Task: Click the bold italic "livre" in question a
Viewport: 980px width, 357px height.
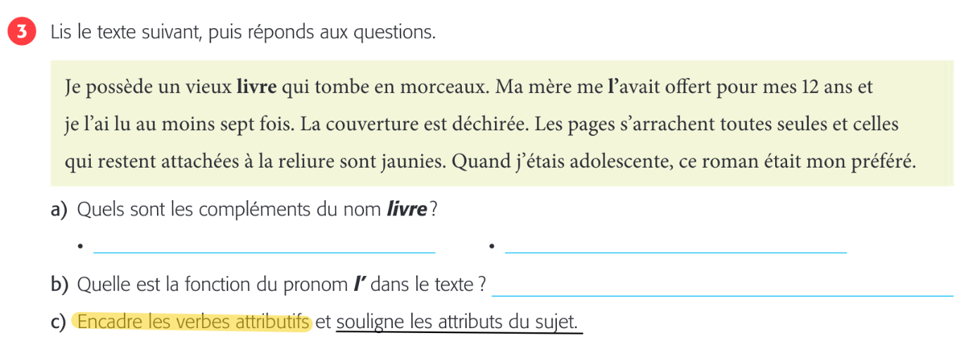Action: [x=408, y=210]
